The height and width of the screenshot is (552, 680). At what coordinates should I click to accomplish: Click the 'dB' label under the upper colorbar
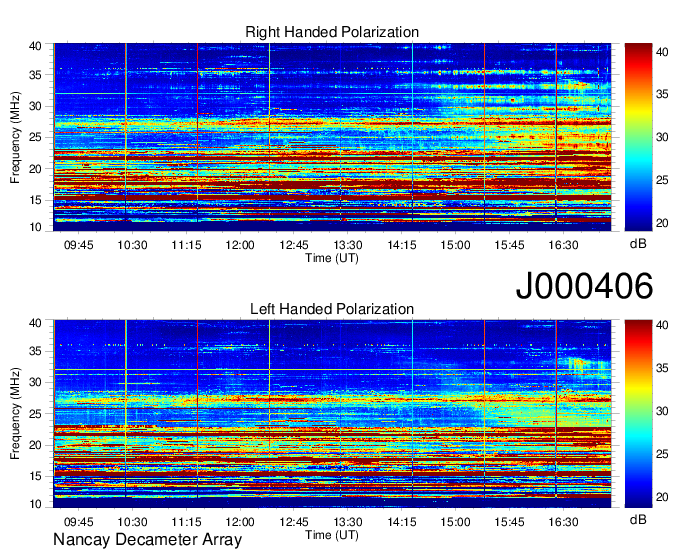(x=638, y=244)
